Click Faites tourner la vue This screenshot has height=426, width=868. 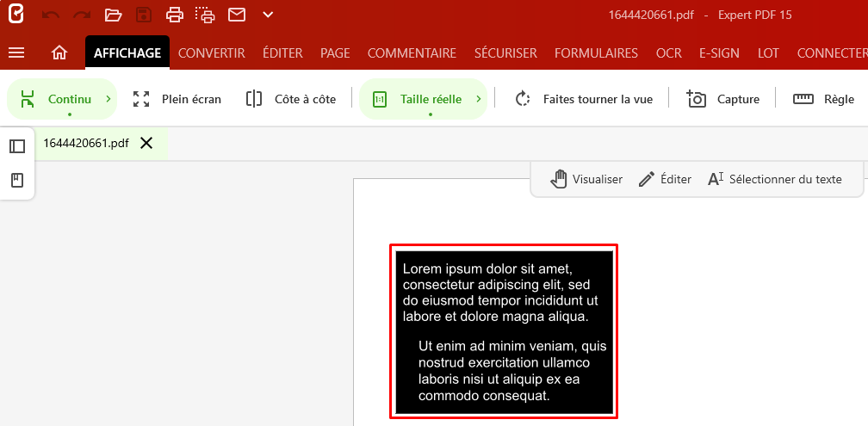point(584,100)
